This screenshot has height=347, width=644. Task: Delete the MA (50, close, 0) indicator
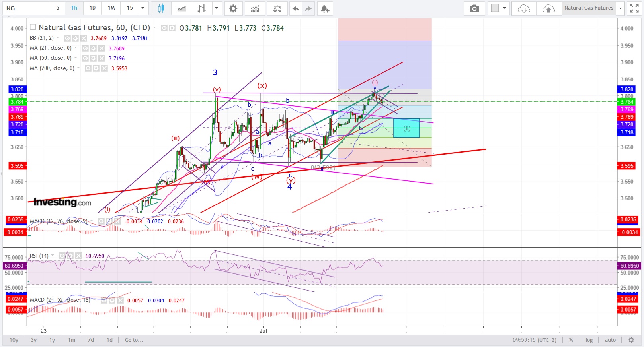pyautogui.click(x=101, y=58)
